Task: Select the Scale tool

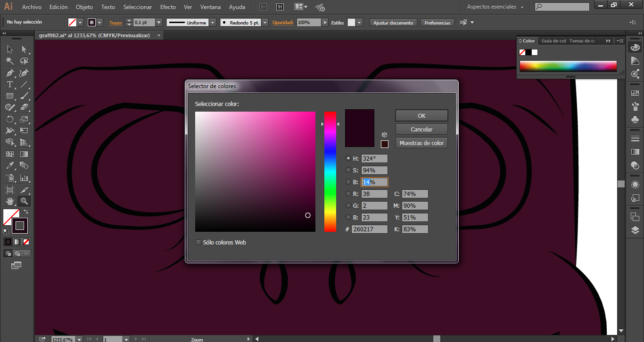Action: pyautogui.click(x=24, y=119)
